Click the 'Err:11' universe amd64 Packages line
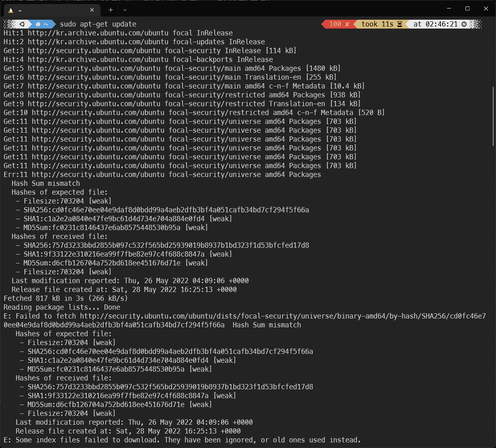This screenshot has height=448, width=496. click(162, 175)
